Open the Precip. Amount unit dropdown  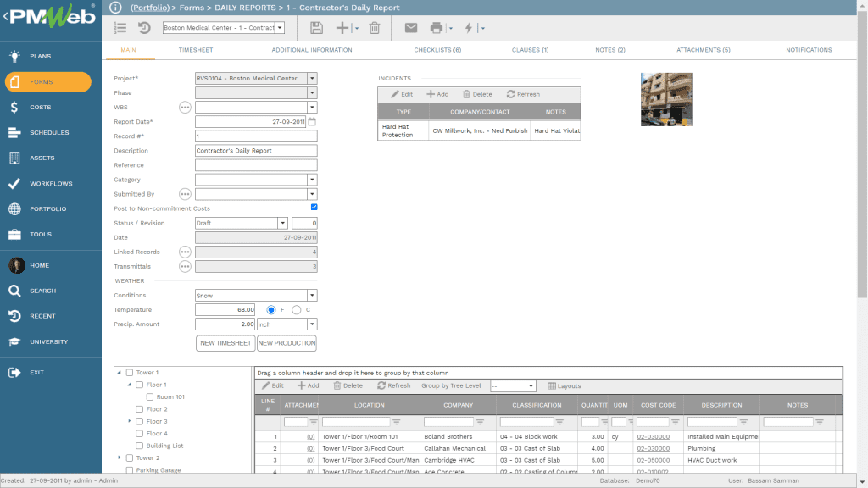click(312, 324)
